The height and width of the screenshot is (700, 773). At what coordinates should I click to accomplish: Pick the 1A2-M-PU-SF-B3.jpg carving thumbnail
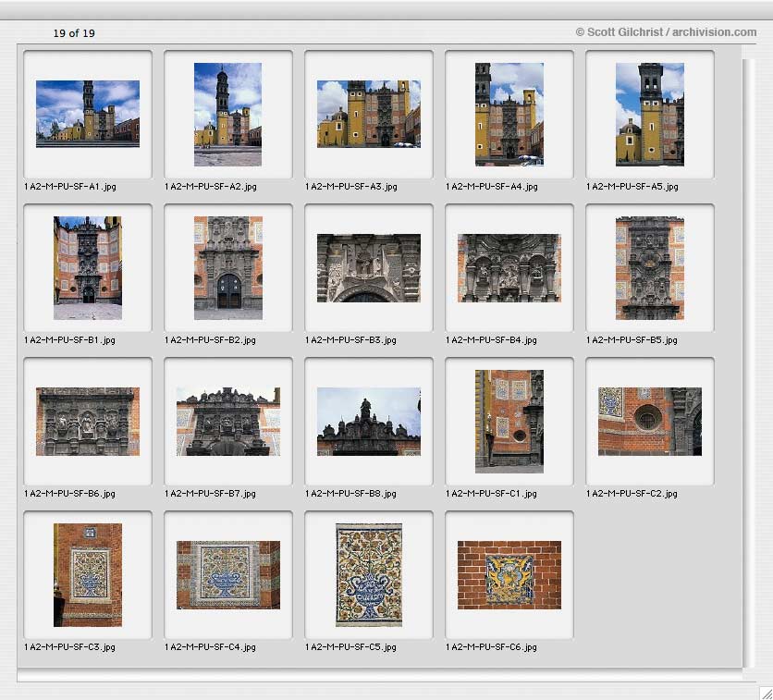369,268
